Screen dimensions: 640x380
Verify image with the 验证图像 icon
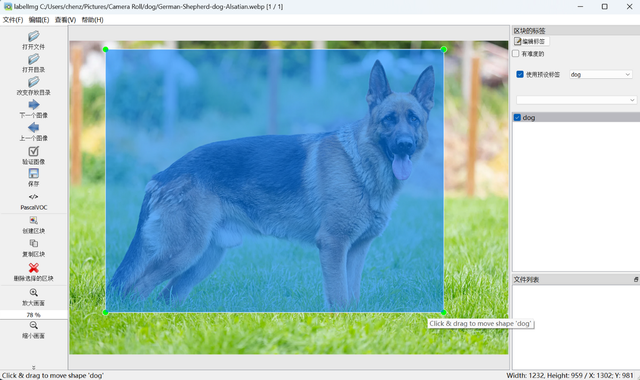[33, 151]
